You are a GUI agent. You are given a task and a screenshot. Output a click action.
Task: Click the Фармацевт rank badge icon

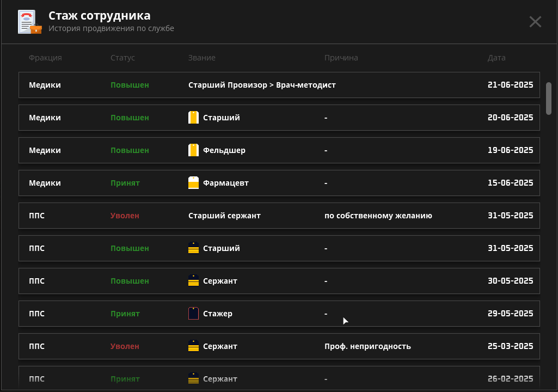(x=193, y=183)
